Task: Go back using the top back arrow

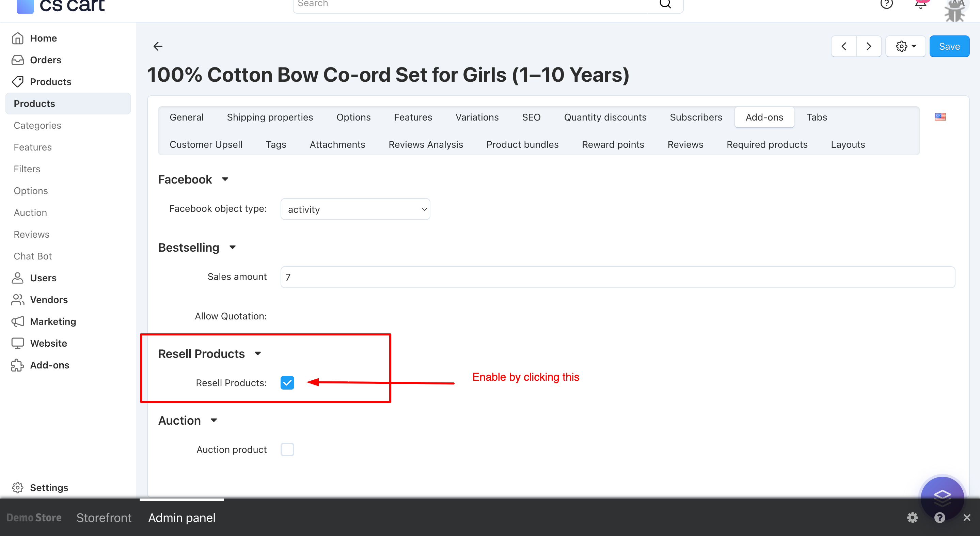Action: 158,46
